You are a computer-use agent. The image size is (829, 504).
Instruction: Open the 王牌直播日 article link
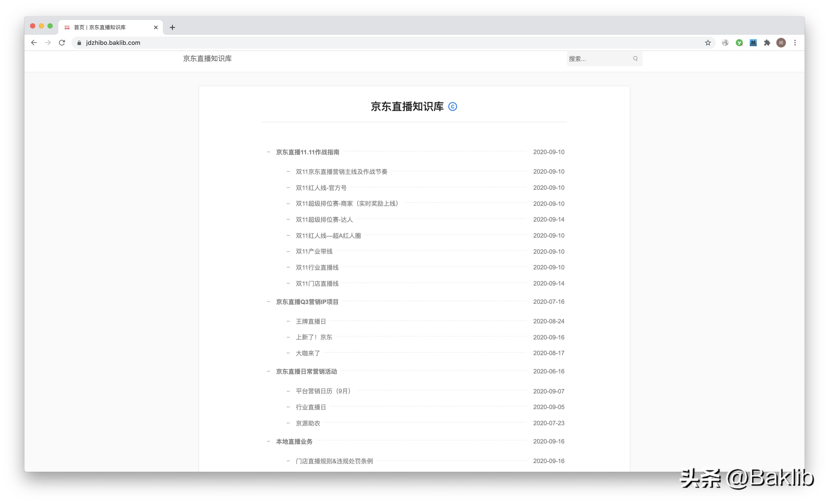click(x=310, y=321)
